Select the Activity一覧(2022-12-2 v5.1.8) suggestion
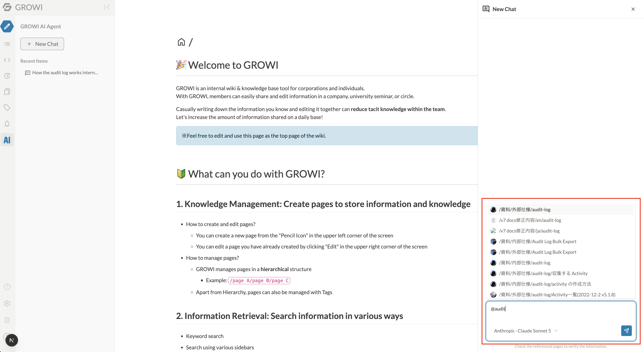This screenshot has width=644, height=352. tap(560, 295)
